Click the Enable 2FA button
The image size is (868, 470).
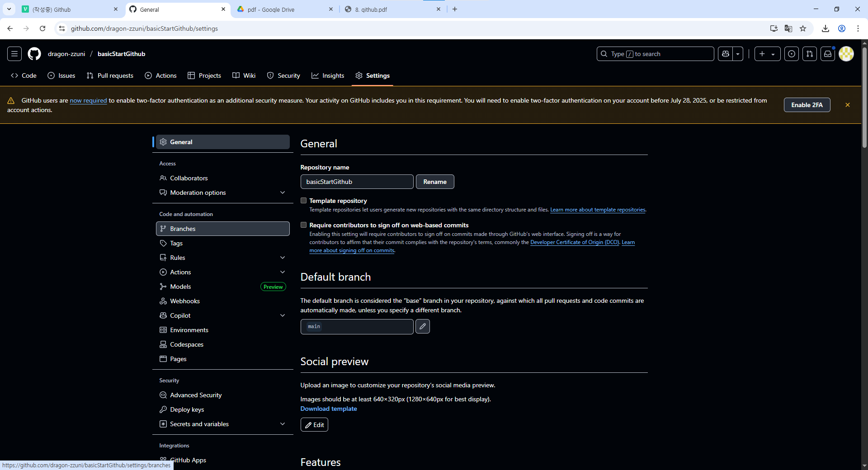coord(807,105)
